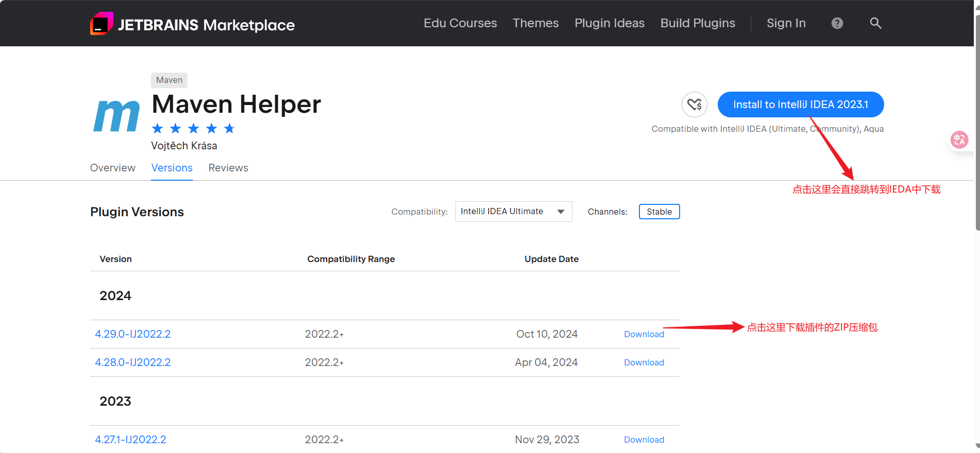Open the help question mark icon
Image resolution: width=980 pixels, height=453 pixels.
tap(837, 23)
